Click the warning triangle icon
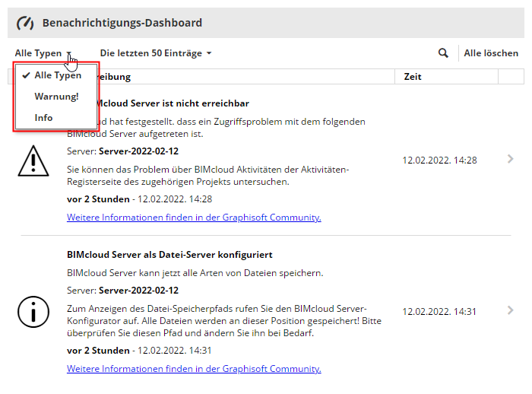This screenshot has width=532, height=394. [33, 160]
